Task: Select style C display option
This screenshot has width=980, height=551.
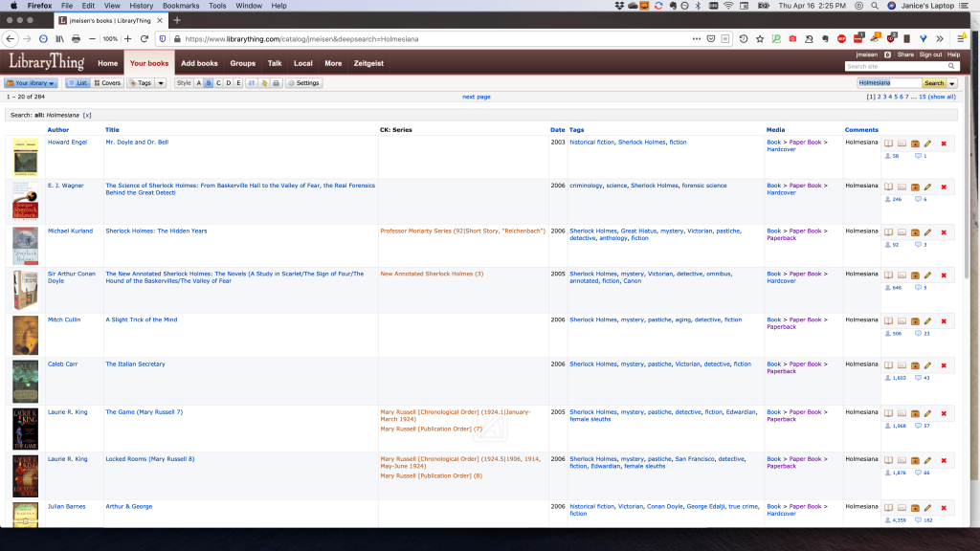Action: [x=218, y=83]
